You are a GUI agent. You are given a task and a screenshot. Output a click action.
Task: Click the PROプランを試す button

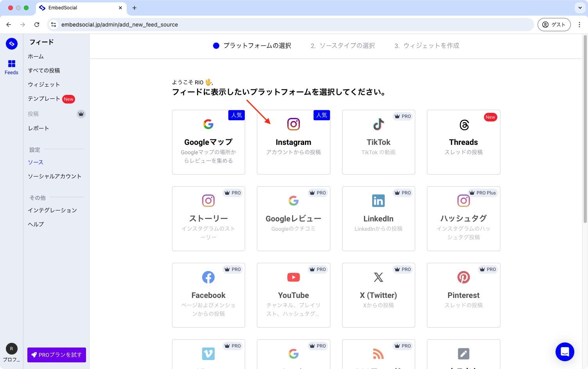point(57,355)
